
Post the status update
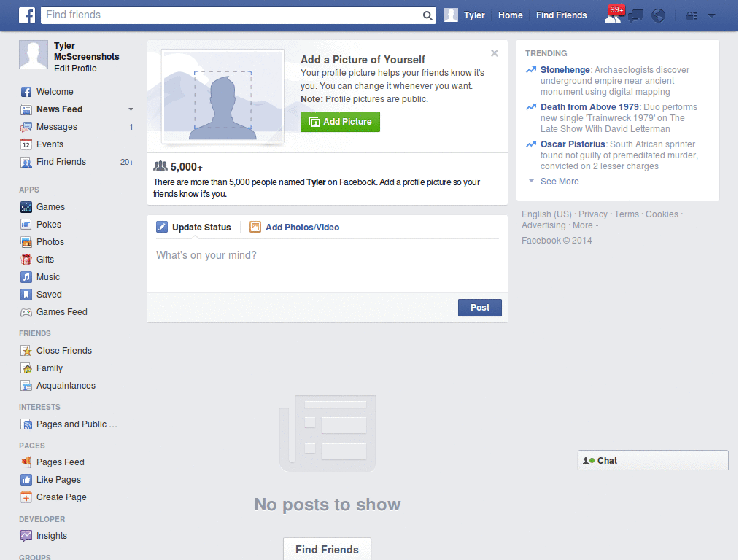click(479, 308)
